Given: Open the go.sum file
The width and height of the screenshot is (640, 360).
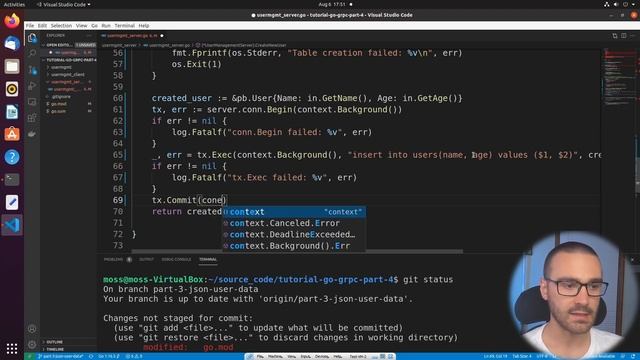Looking at the screenshot, I should tap(59, 111).
